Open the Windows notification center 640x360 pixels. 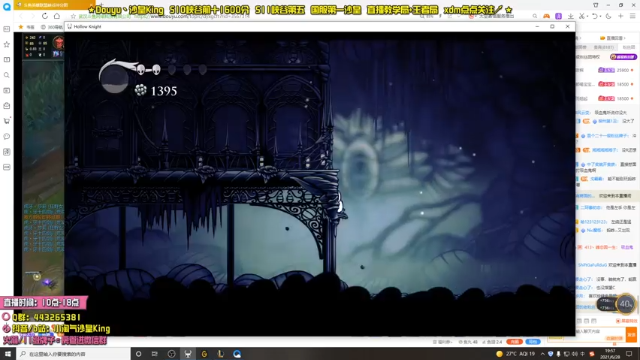pos(629,354)
